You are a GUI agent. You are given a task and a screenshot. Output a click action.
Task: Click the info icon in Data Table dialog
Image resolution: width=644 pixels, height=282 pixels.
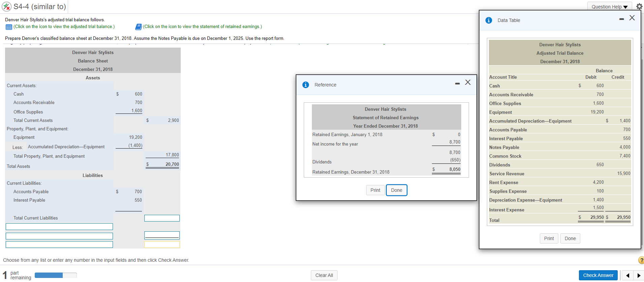[489, 20]
